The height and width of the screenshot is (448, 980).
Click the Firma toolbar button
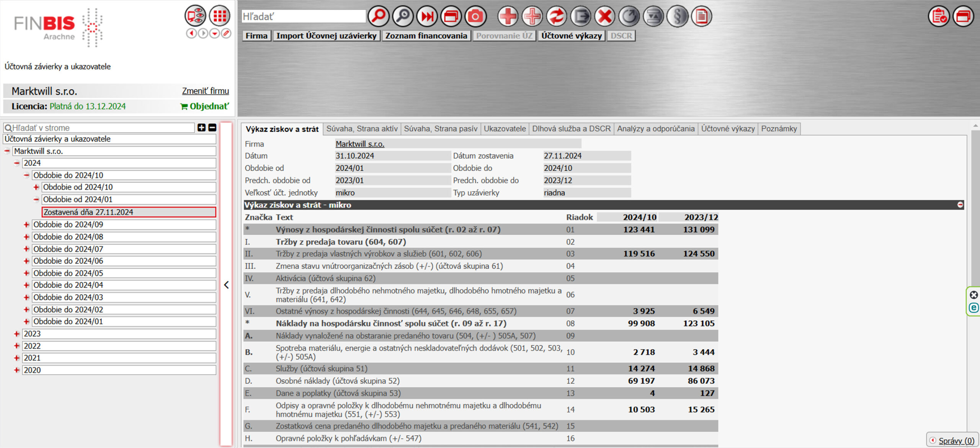click(x=256, y=36)
